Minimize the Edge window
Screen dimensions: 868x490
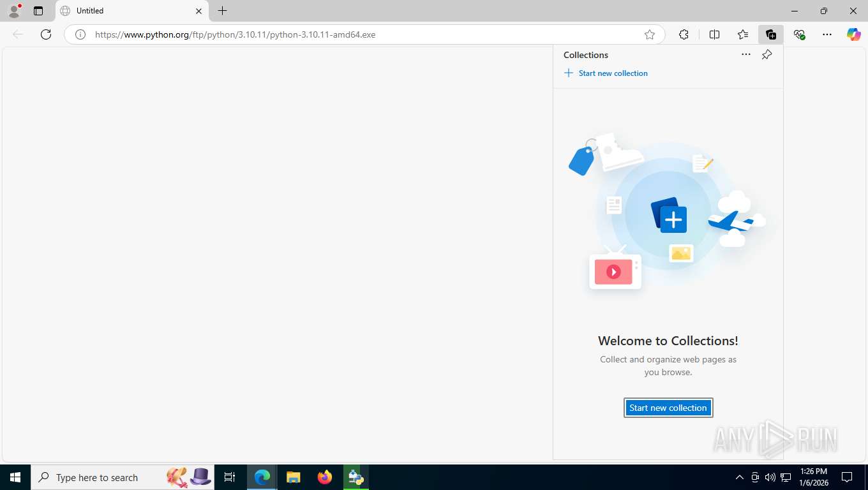[x=795, y=11]
